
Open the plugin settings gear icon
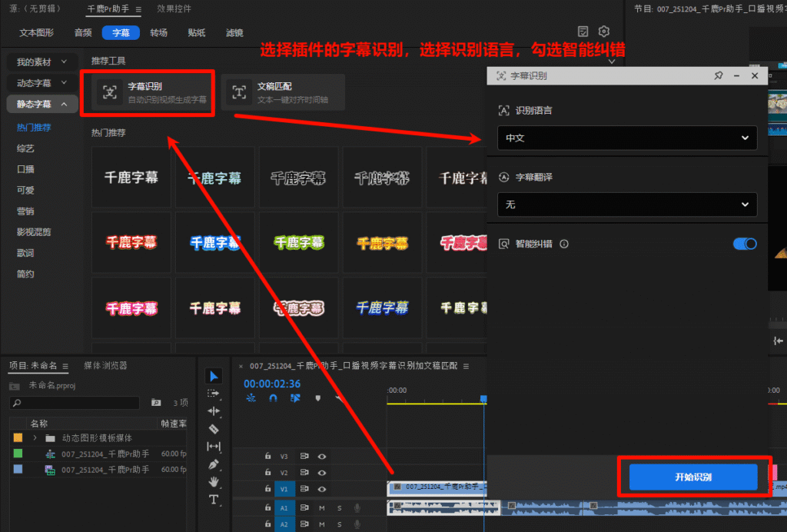(604, 31)
